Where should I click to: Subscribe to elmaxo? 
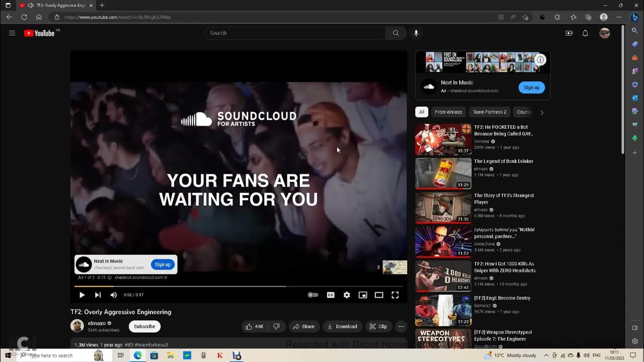[x=144, y=326]
